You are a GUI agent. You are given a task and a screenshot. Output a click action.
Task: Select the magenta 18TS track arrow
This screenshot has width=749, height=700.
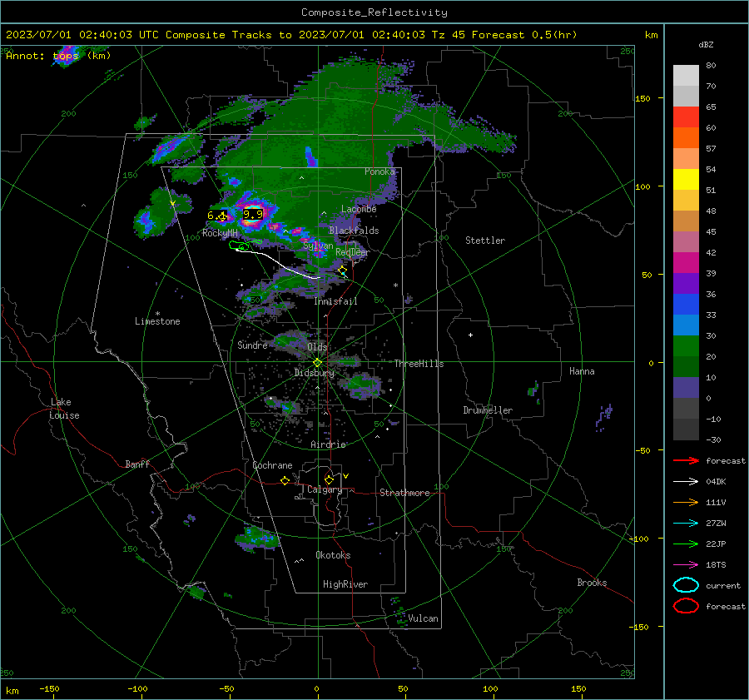[686, 565]
